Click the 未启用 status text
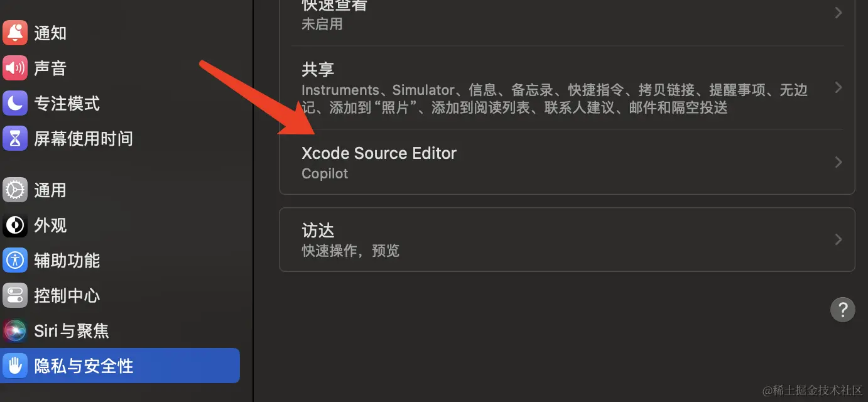Screen dimensions: 868x402 click(322, 24)
